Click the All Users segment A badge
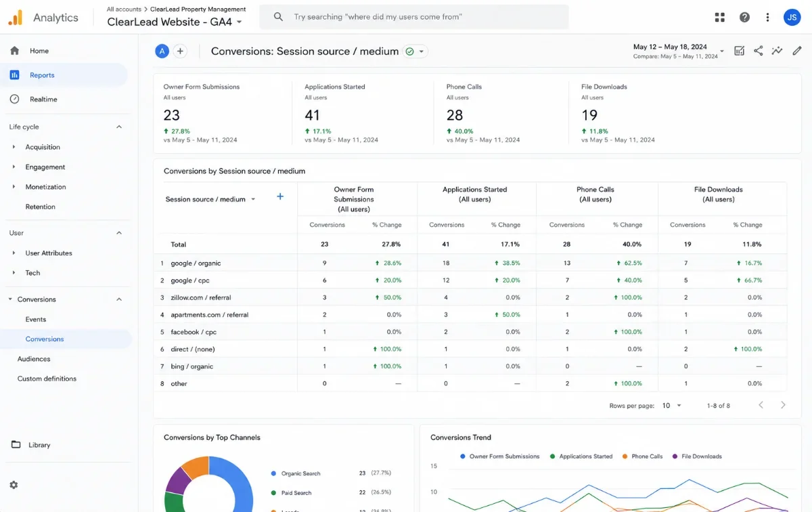The width and height of the screenshot is (812, 512). (162, 51)
